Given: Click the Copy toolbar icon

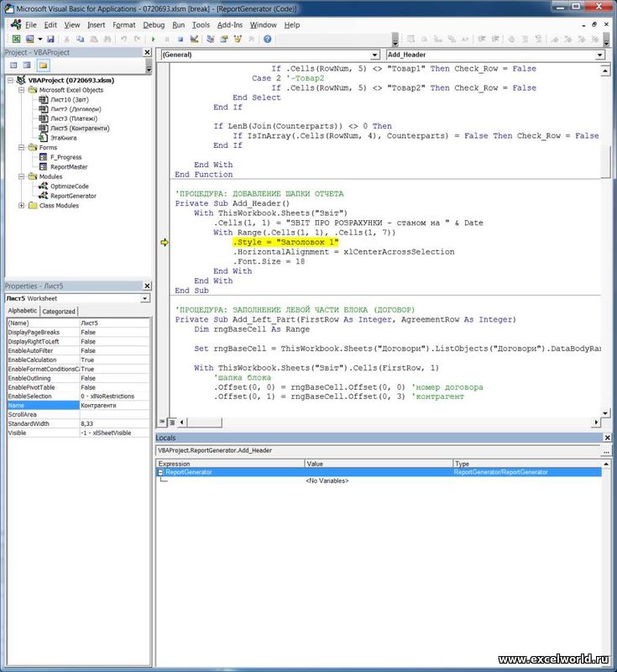Looking at the screenshot, I should click(x=80, y=39).
